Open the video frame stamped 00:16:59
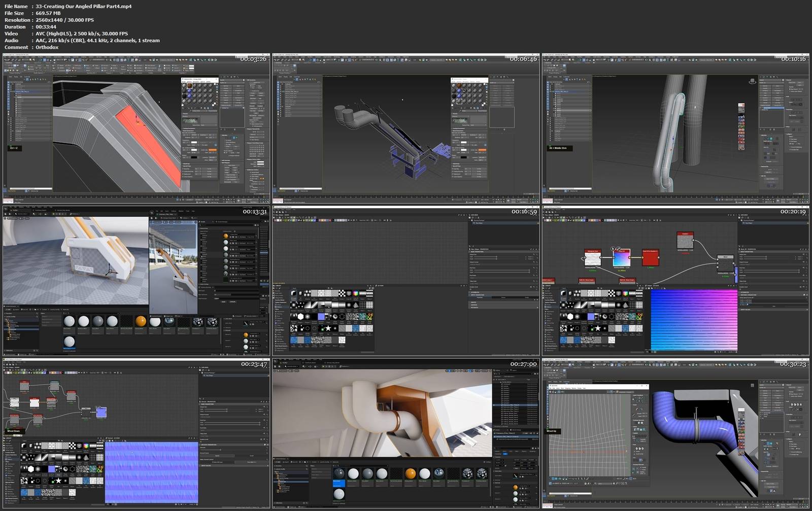Image resolution: width=812 pixels, height=511 pixels. [x=406, y=281]
